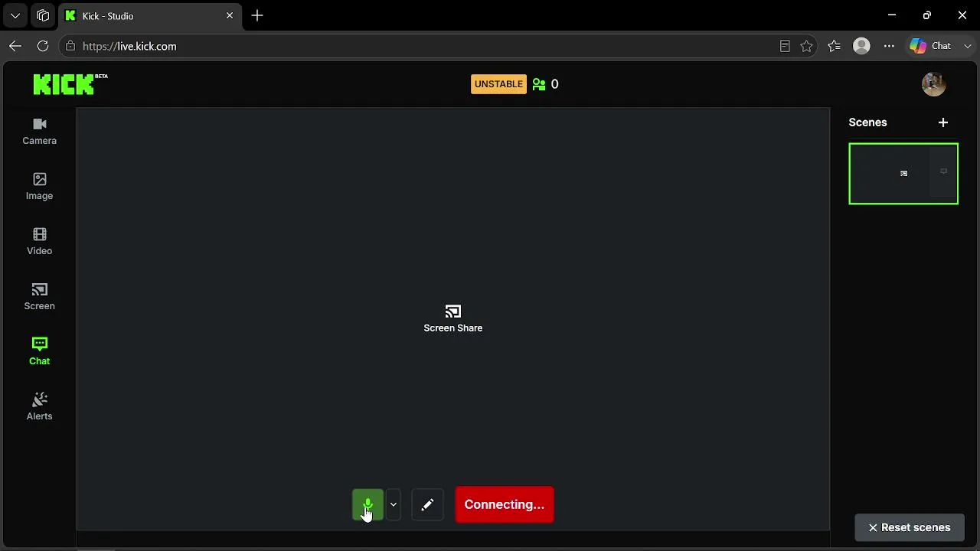Image resolution: width=980 pixels, height=551 pixels.
Task: Click the red Connecting... button
Action: (x=505, y=505)
